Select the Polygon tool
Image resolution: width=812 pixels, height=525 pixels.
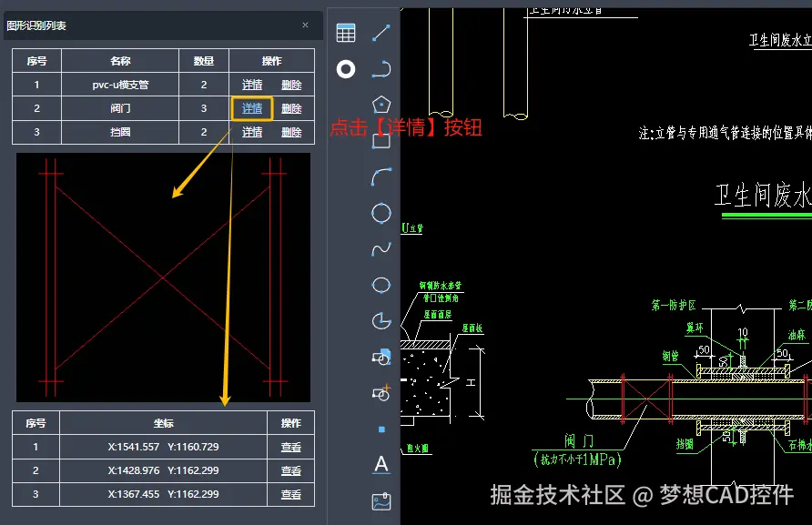pos(381,105)
